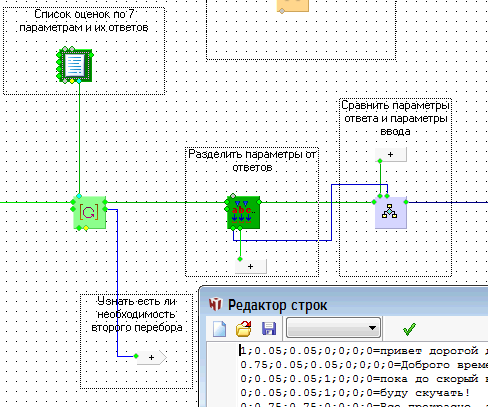488x407 pixels.
Task: Click the 'Редактор строк' window title
Action: [x=277, y=305]
